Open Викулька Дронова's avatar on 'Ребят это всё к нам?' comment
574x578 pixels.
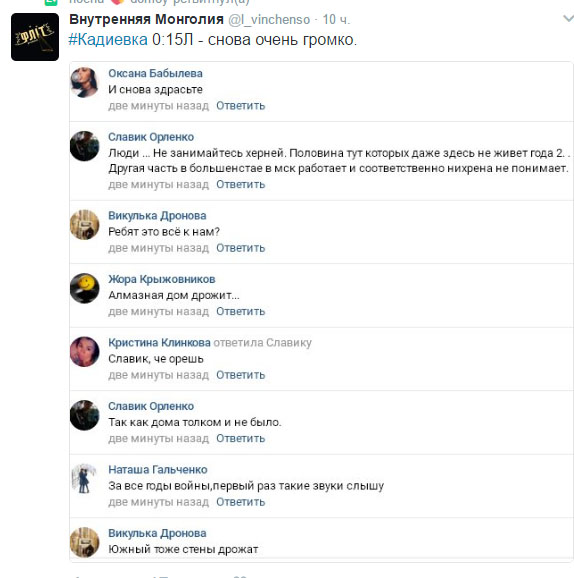85,225
